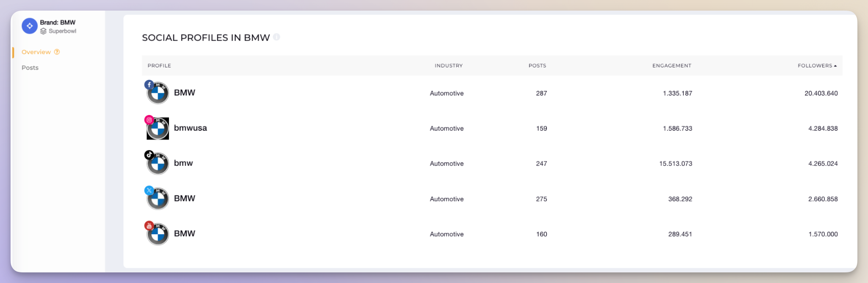Open the BMW profile name in the X row
The width and height of the screenshot is (868, 283).
click(185, 198)
